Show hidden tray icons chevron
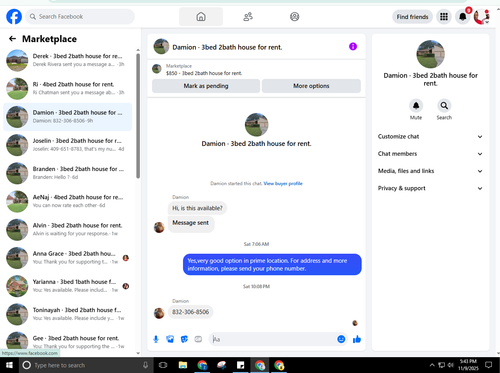This screenshot has width=500, height=373. click(432, 365)
